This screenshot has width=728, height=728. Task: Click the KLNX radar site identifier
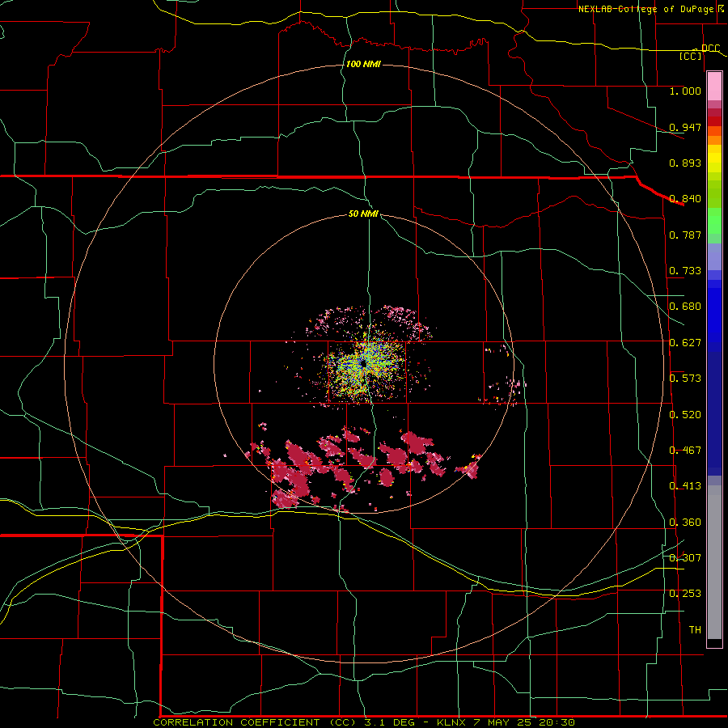(451, 722)
